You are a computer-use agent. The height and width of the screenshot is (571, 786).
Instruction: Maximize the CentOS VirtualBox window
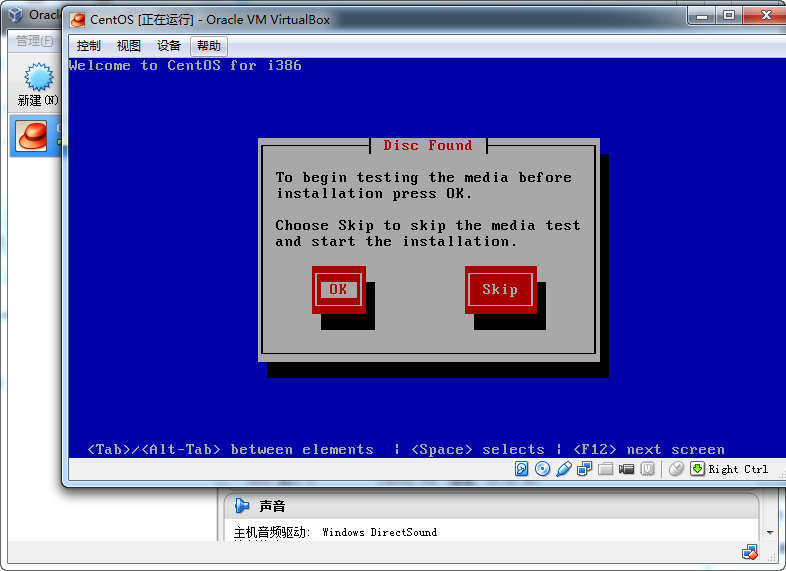(729, 16)
